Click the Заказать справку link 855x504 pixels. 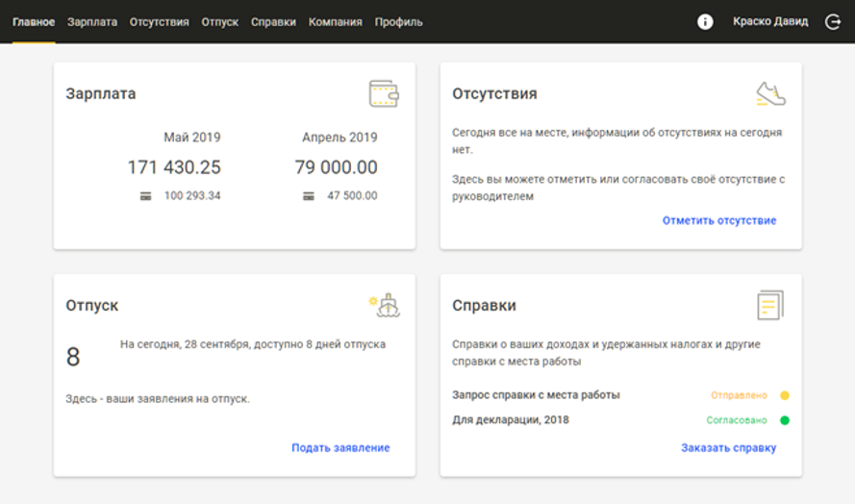pyautogui.click(x=728, y=447)
